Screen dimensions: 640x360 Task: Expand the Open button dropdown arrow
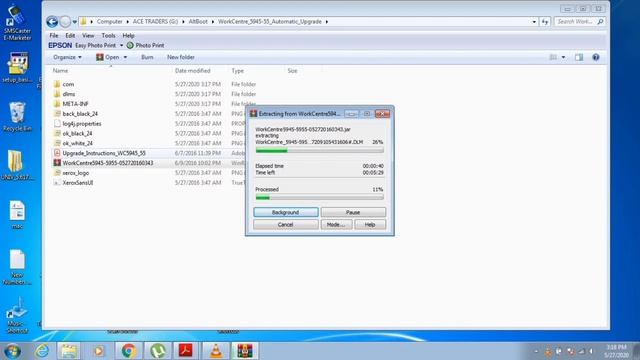[x=125, y=57]
